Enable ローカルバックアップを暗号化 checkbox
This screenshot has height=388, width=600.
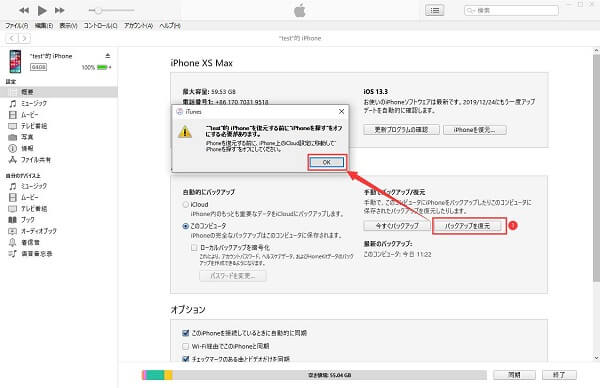coord(194,248)
